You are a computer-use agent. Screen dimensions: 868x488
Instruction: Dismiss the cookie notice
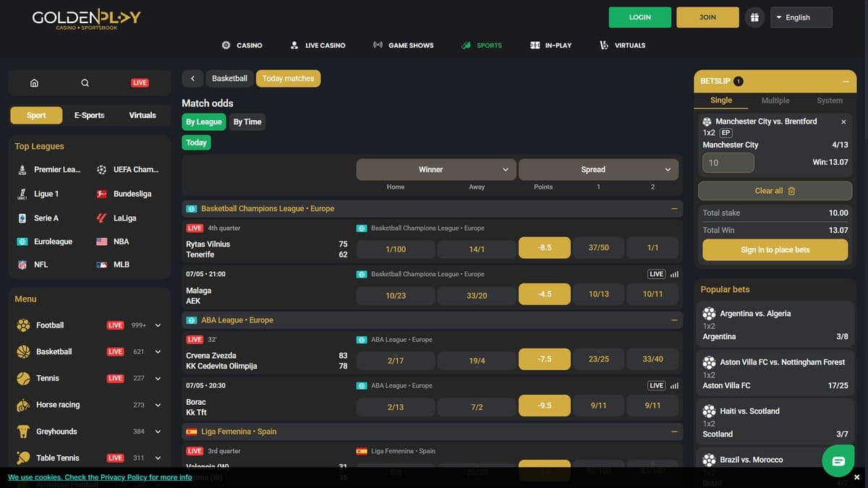857,477
